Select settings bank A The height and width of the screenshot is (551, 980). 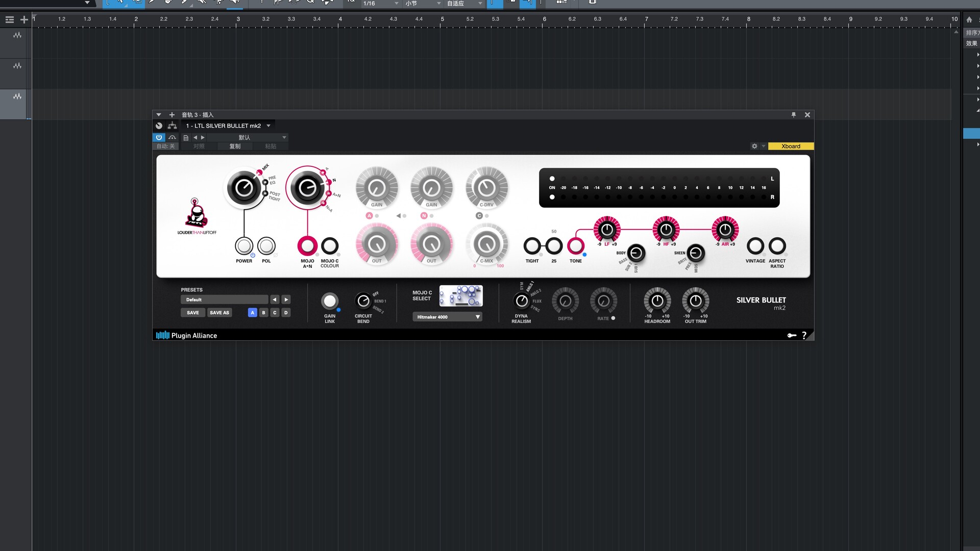tap(252, 313)
